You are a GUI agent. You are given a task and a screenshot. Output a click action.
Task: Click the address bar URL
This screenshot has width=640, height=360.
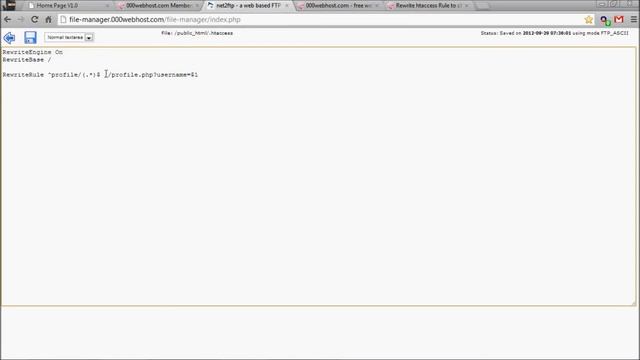(x=155, y=20)
